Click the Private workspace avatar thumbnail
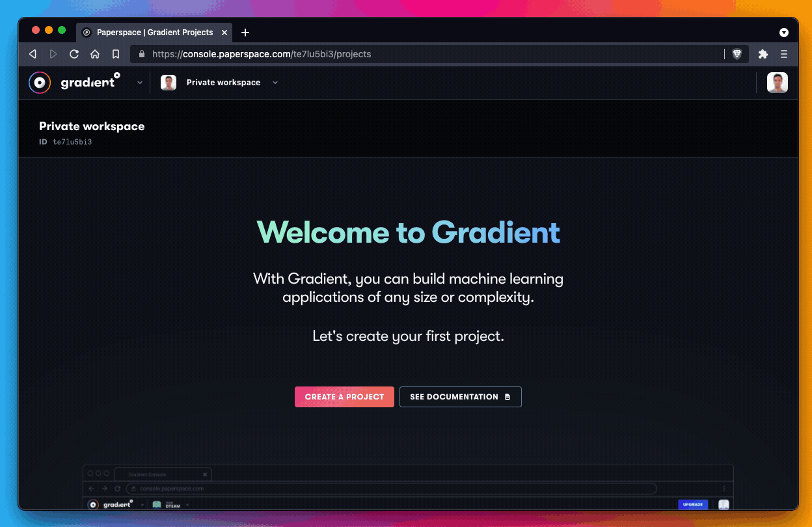 click(x=169, y=83)
